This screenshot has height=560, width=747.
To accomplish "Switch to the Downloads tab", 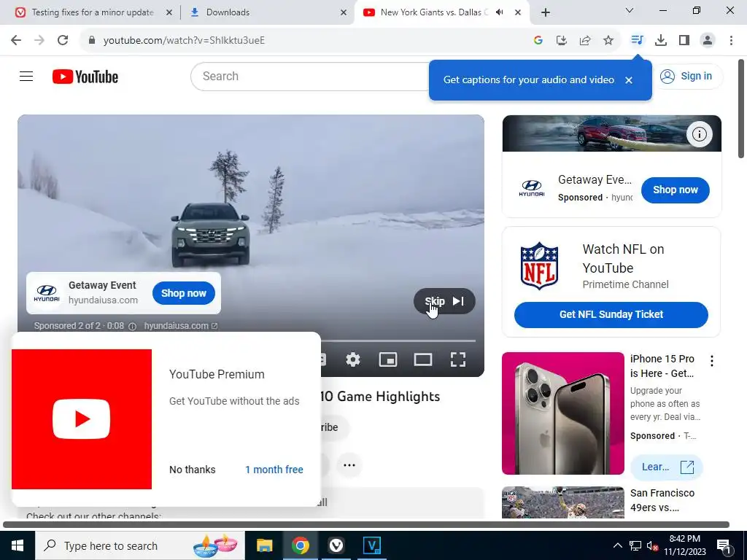I will coord(267,12).
